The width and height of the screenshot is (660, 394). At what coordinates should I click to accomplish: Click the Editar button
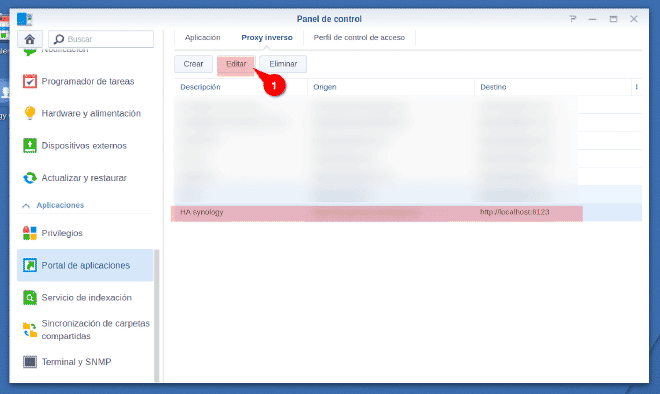(x=236, y=64)
